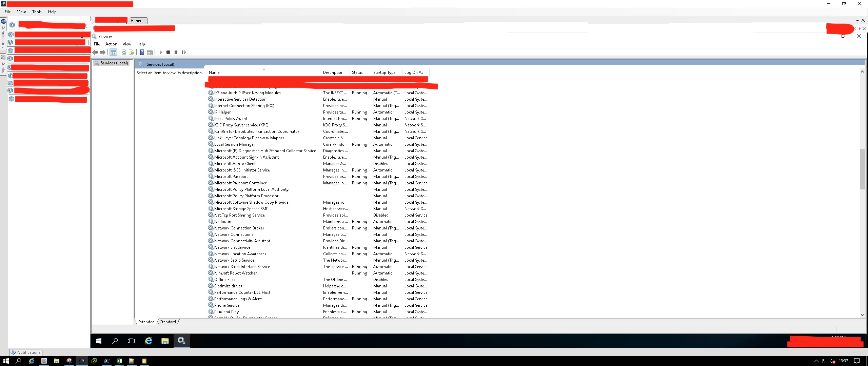Open the Notifications panel at bottom left
The height and width of the screenshot is (366, 868).
point(26,352)
